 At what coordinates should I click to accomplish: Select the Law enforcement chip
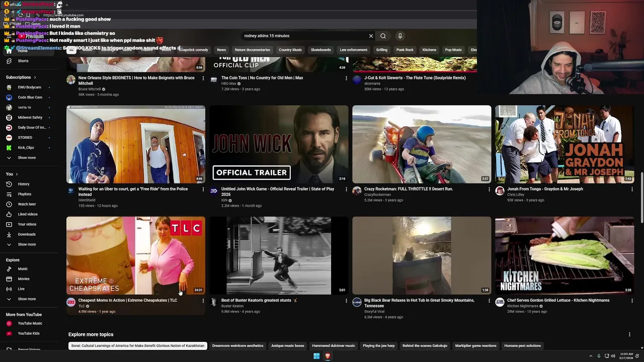pyautogui.click(x=354, y=50)
